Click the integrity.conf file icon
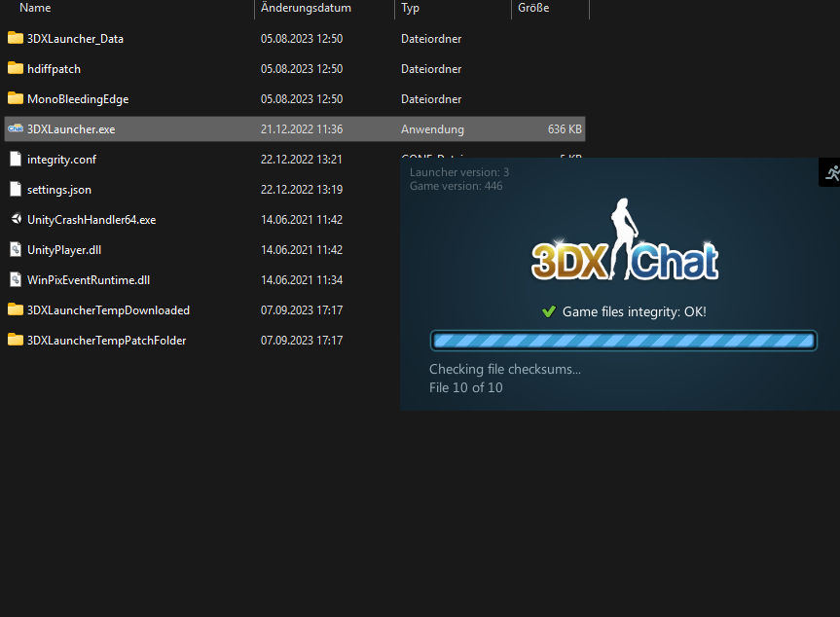The width and height of the screenshot is (840, 617). [16, 159]
